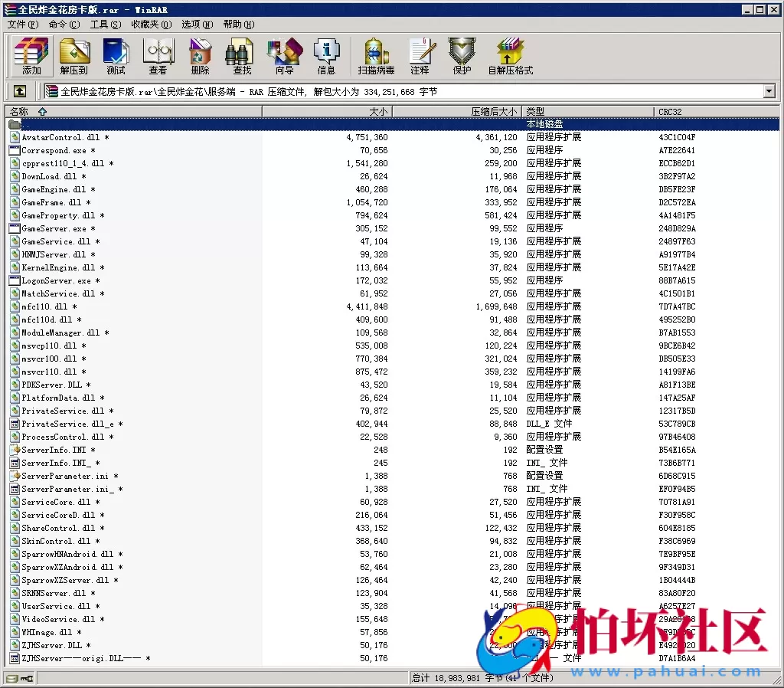Viewport: 784px width, 688px height.
Task: Open the 工具 (Tools) menu
Action: [x=101, y=24]
